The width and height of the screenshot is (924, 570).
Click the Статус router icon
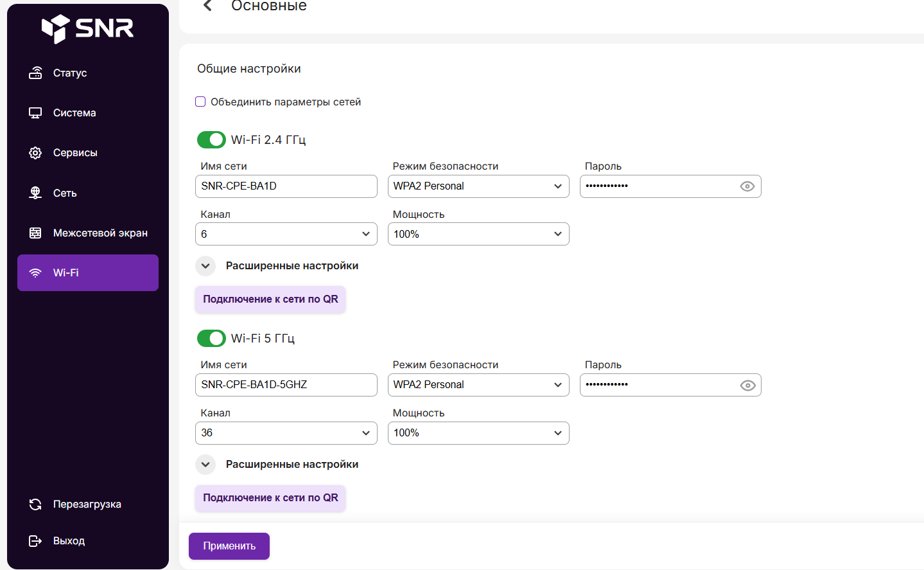coord(35,73)
